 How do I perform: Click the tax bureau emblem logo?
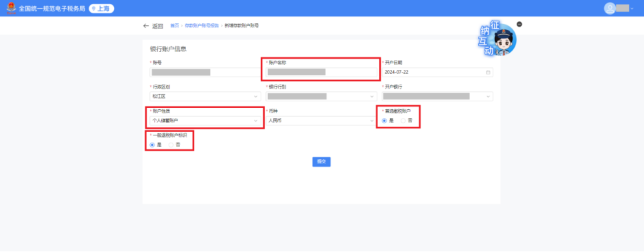tap(11, 8)
